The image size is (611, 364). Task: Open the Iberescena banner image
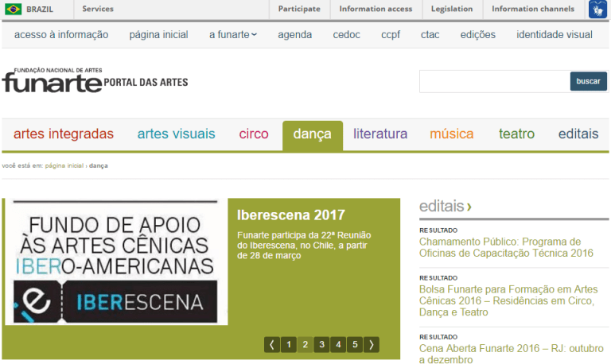click(x=115, y=262)
